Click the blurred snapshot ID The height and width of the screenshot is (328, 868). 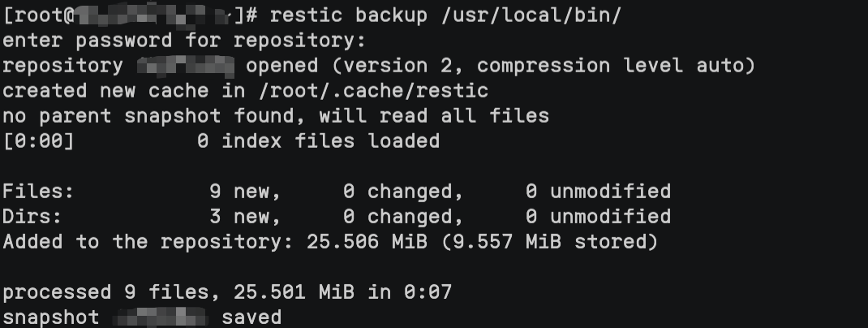[160, 317]
